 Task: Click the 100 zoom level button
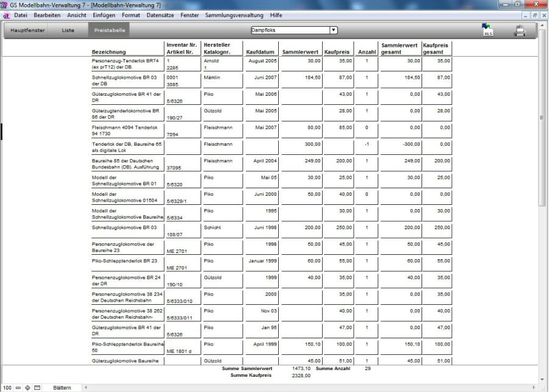pyautogui.click(x=7, y=388)
